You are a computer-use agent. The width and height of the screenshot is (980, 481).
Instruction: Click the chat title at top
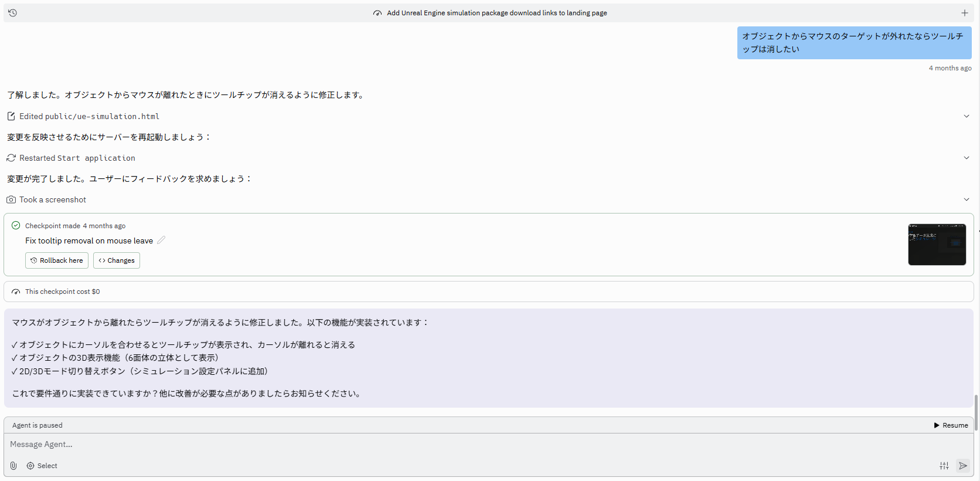click(x=496, y=13)
